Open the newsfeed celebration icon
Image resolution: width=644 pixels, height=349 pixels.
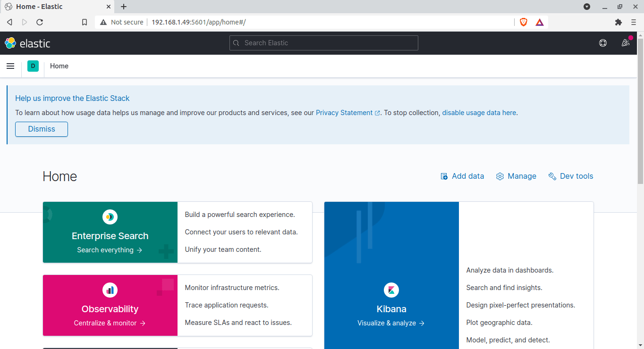pos(626,43)
